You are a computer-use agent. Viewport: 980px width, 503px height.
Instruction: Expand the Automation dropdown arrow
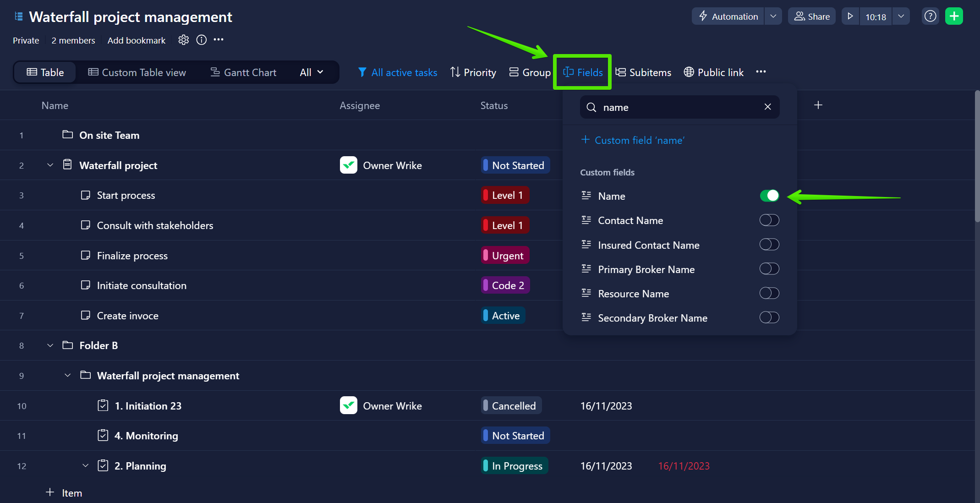[773, 16]
